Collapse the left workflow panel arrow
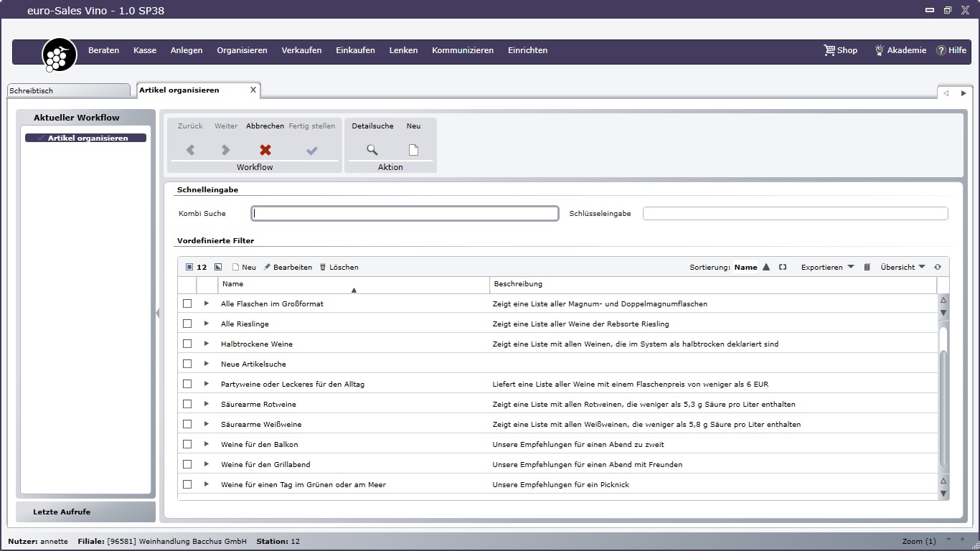 tap(157, 313)
